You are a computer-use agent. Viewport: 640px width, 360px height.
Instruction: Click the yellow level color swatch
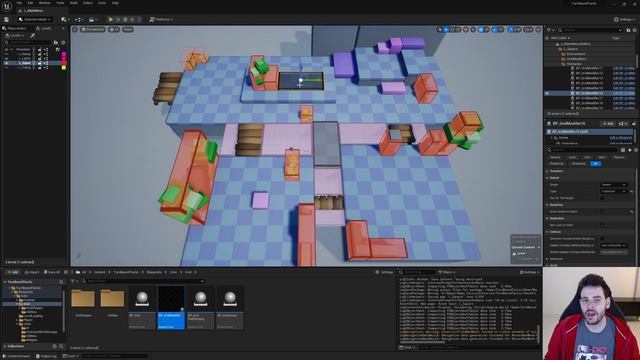(x=64, y=67)
